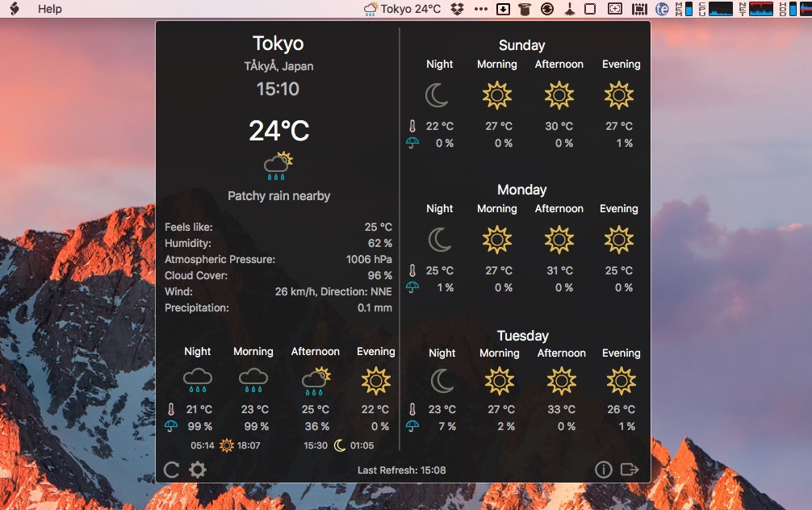Viewport: 812px width, 510px height.
Task: Open the Help menu in menu bar
Action: [x=50, y=9]
